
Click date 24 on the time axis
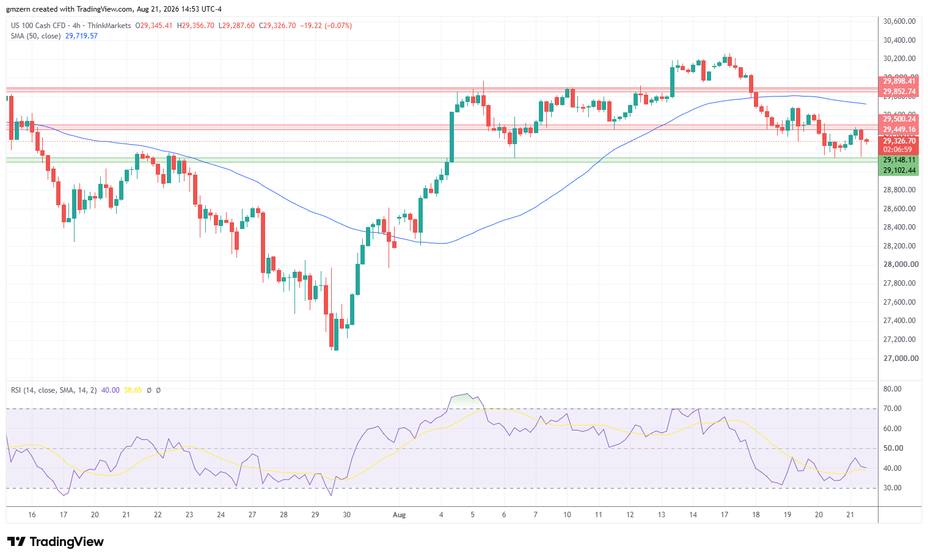coord(221,515)
